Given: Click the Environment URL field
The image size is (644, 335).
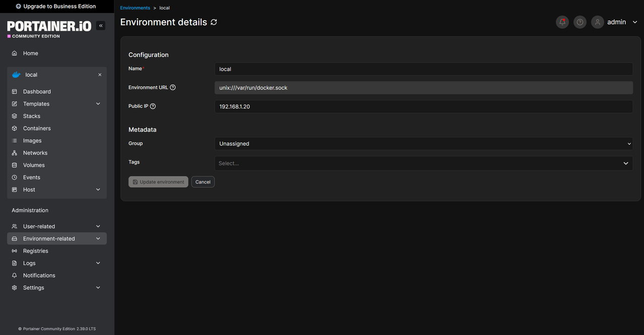Looking at the screenshot, I should point(423,88).
